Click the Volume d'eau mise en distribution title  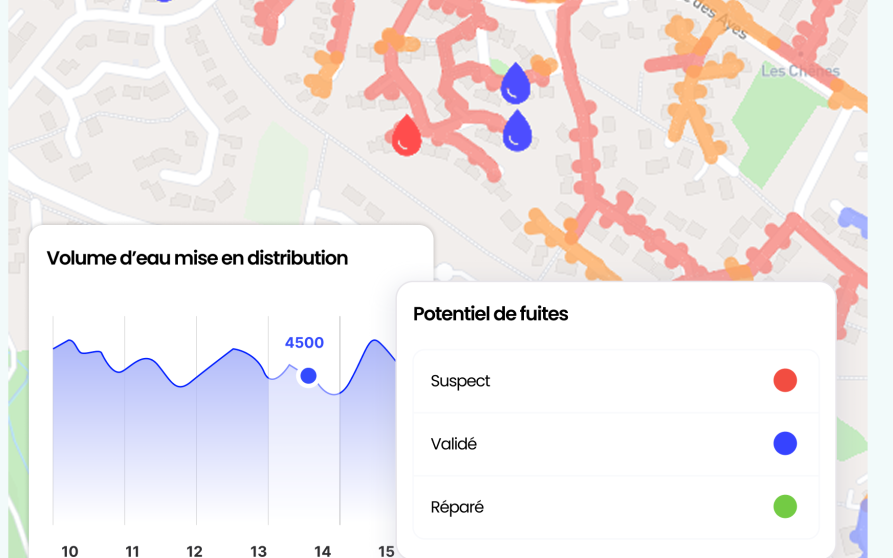[197, 258]
